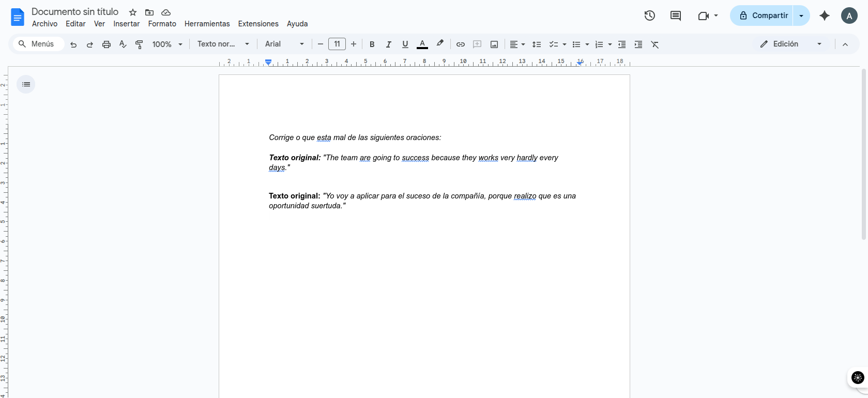The width and height of the screenshot is (868, 398).
Task: Open the insert link tool
Action: [x=460, y=44]
